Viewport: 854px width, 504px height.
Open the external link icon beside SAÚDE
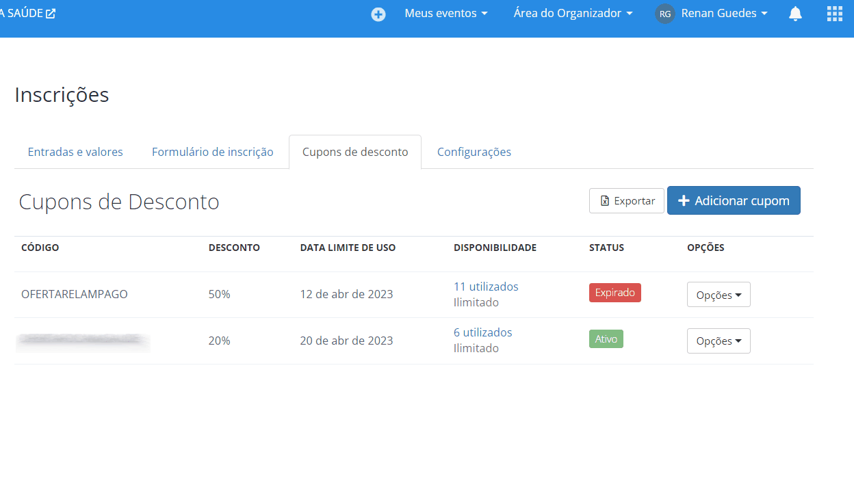click(51, 13)
